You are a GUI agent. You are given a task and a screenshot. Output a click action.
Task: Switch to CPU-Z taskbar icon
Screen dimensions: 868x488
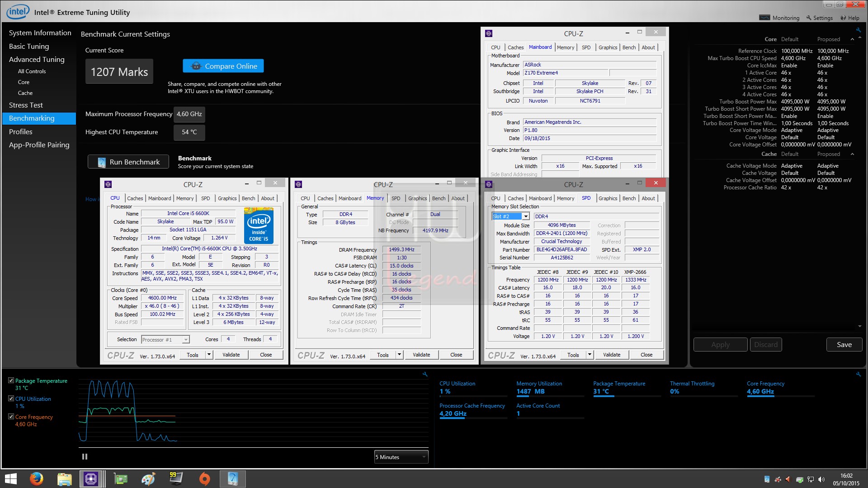(x=91, y=479)
